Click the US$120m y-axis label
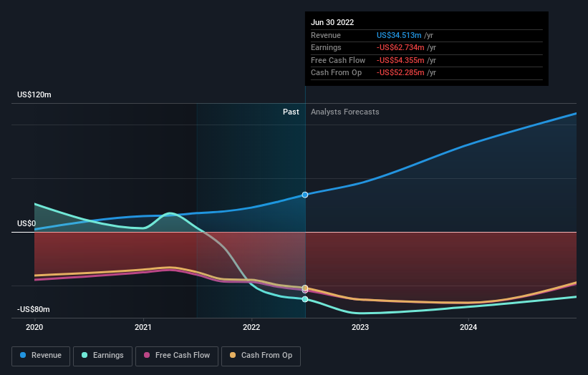This screenshot has width=588, height=375. point(34,94)
